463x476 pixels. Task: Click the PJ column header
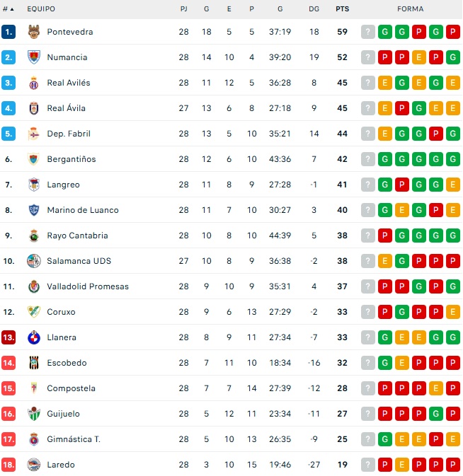tap(184, 9)
